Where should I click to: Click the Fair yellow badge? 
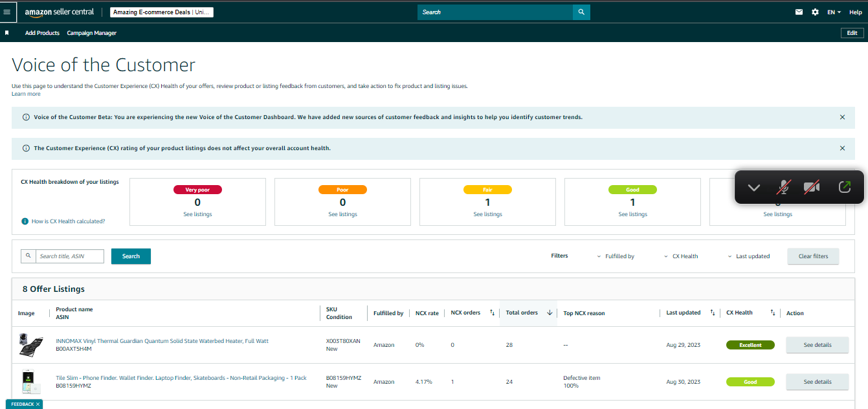487,190
